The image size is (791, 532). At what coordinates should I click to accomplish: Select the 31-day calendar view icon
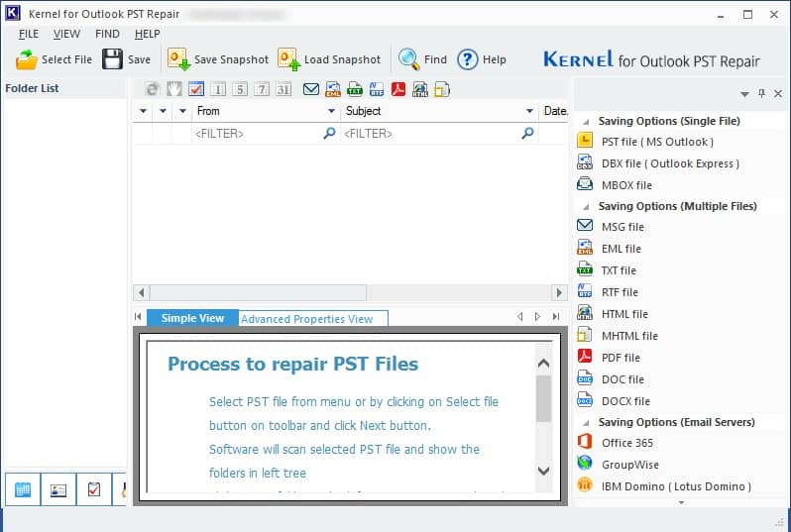(x=283, y=90)
